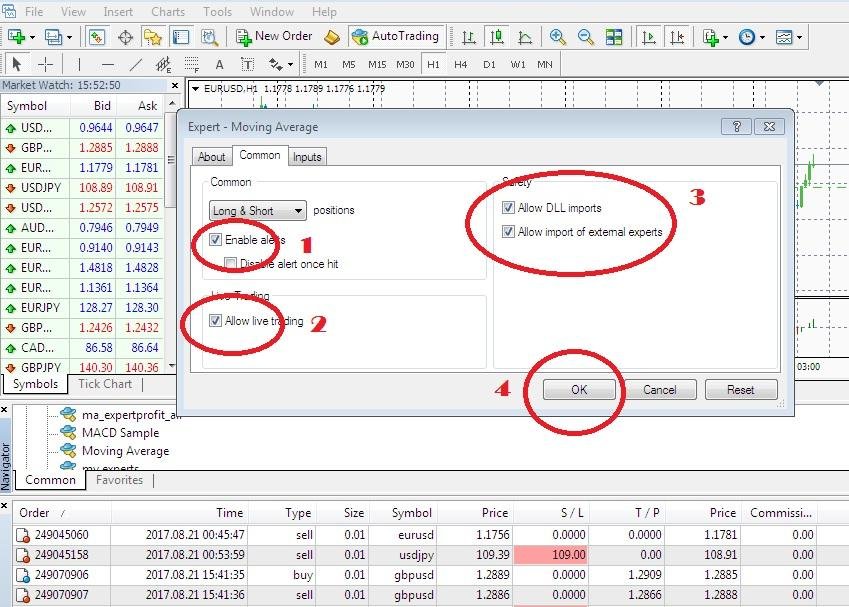Toggle the Terminal window icon

pos(181,37)
